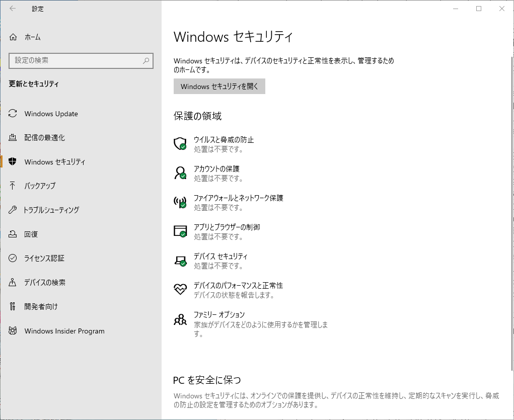Image resolution: width=514 pixels, height=420 pixels.
Task: Click the Windows Insider Program cat icon
Action: coord(13,330)
